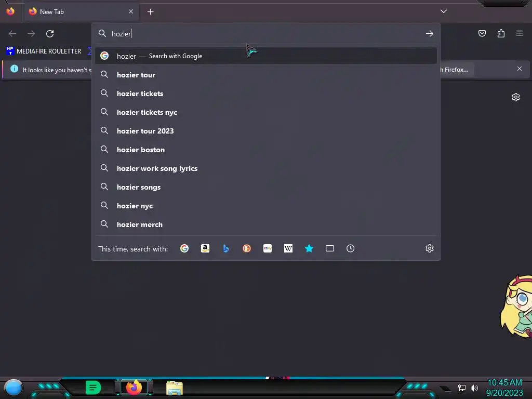Open File Explorer on taskbar
The height and width of the screenshot is (399, 532).
coord(175,388)
